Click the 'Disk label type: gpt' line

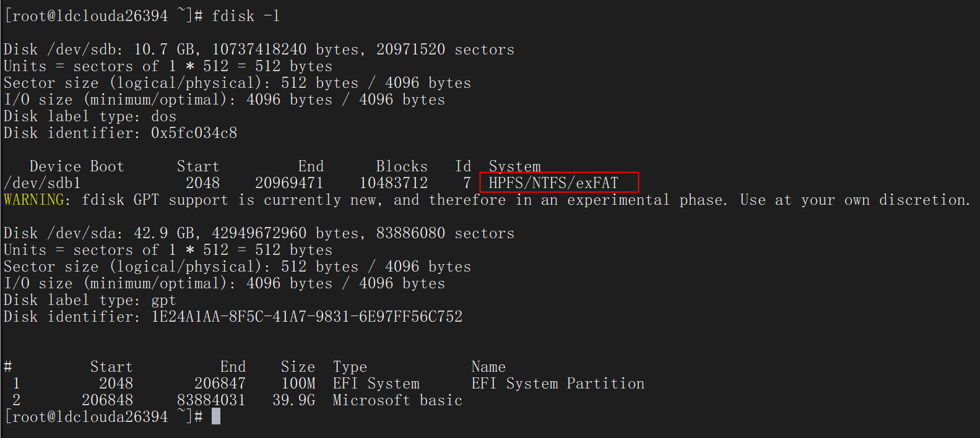pyautogui.click(x=90, y=300)
